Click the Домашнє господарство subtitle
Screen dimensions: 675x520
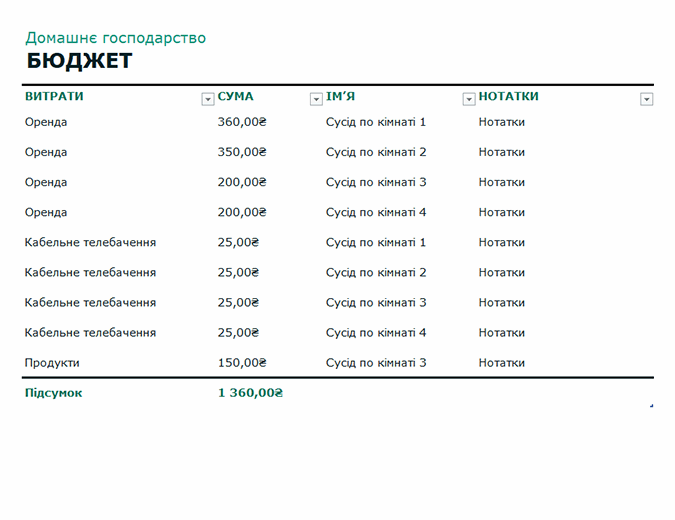[x=116, y=38]
